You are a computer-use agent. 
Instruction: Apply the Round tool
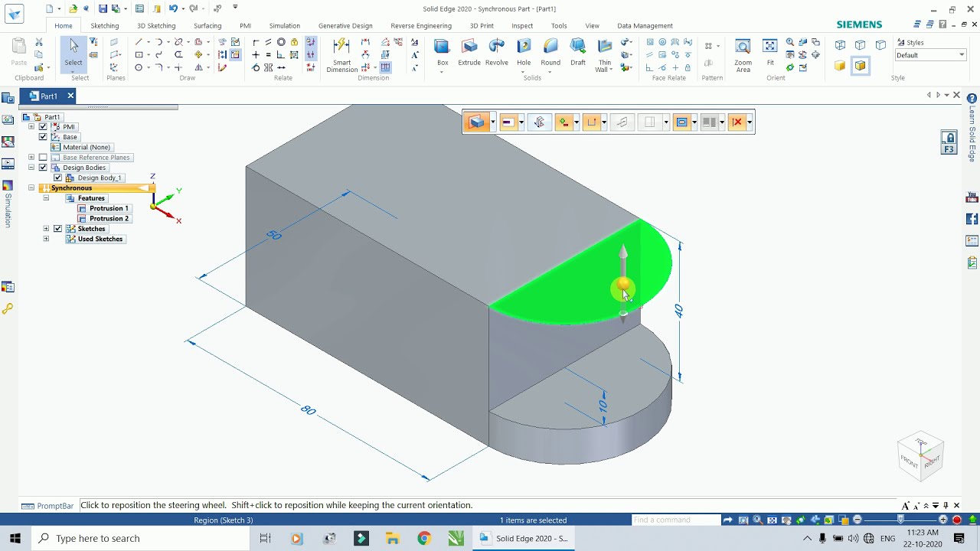[550, 52]
